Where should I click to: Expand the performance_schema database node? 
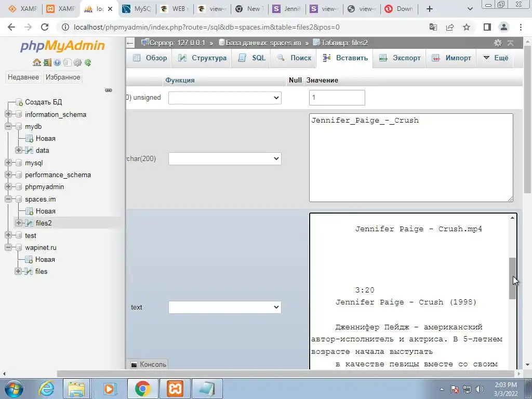(x=8, y=175)
